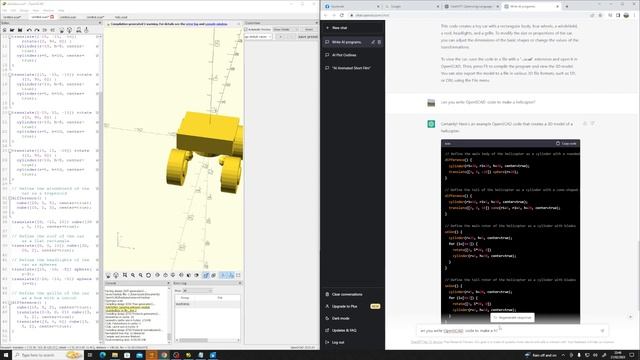Switch to the Facebook tab in Chrome
The width and height of the screenshot is (640, 360).
pyautogui.click(x=351, y=7)
